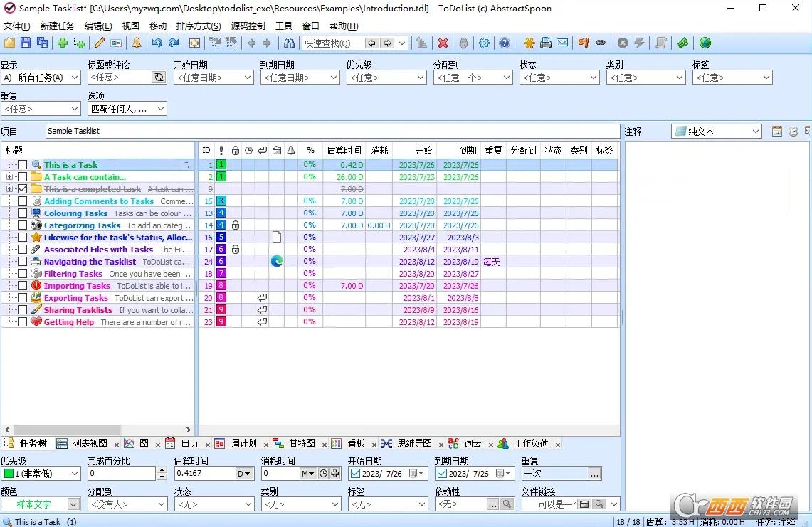This screenshot has height=527, width=812.
Task: Switch to the 看板 tab
Action: point(357,444)
